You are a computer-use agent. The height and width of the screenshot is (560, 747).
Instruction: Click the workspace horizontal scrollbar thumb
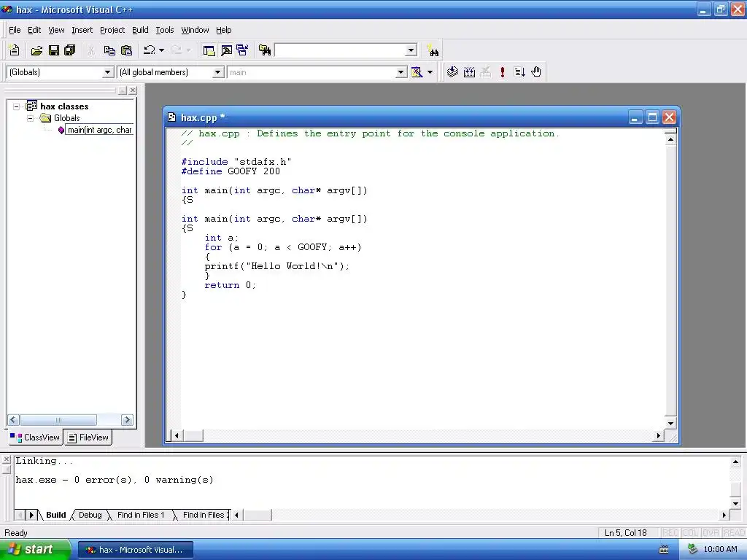(x=58, y=420)
